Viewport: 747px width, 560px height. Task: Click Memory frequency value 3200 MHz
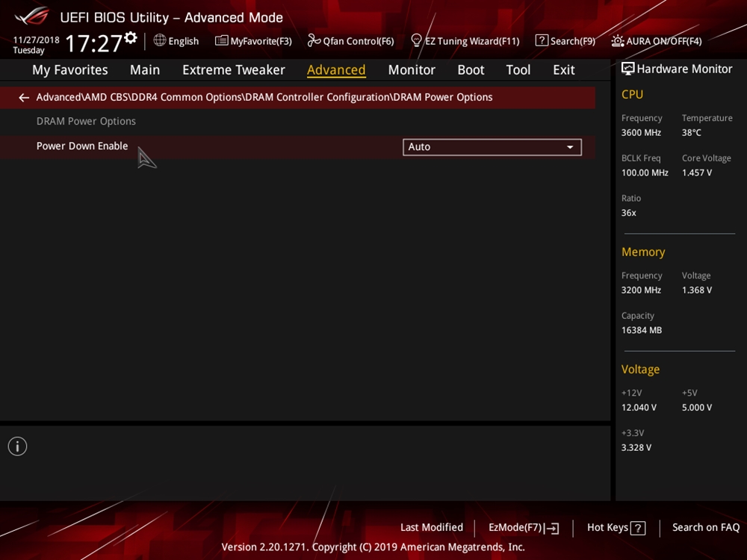point(641,290)
